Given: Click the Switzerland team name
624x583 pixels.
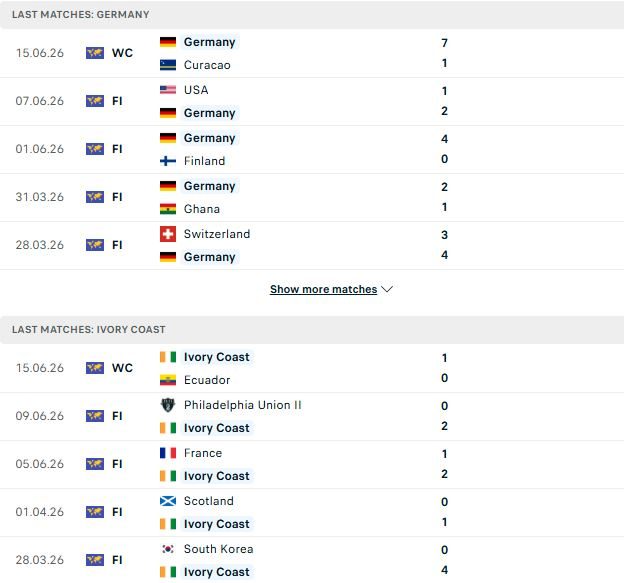Looking at the screenshot, I should coord(217,234).
